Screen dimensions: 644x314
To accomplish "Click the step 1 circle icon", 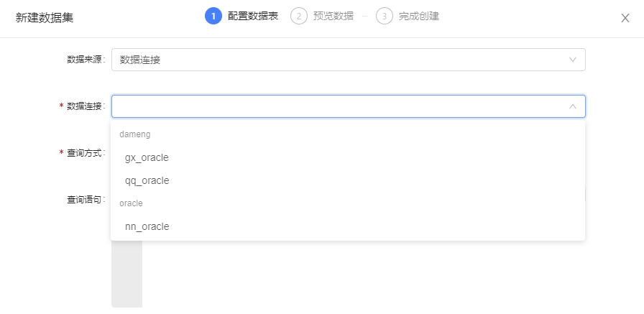I will click(213, 16).
